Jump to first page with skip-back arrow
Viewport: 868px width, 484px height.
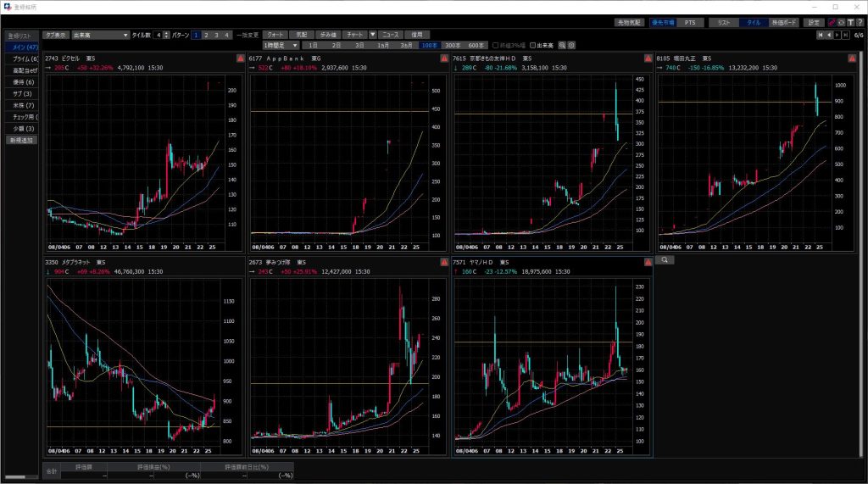[820, 35]
